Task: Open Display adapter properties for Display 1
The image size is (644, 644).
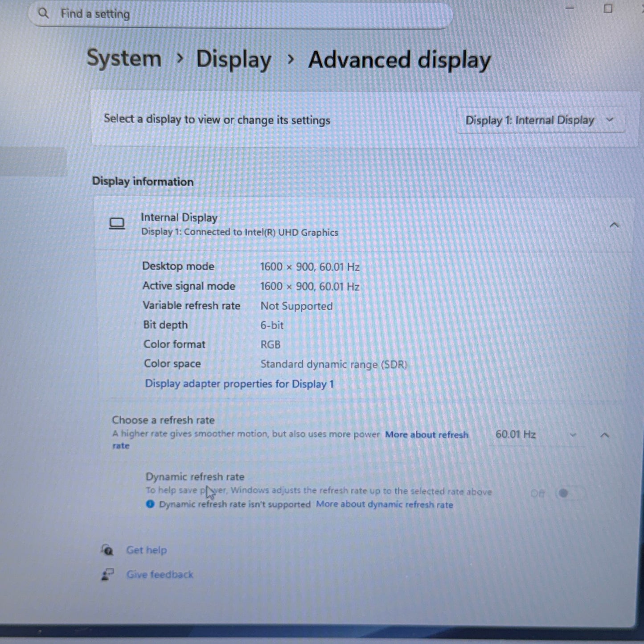Action: (x=240, y=384)
